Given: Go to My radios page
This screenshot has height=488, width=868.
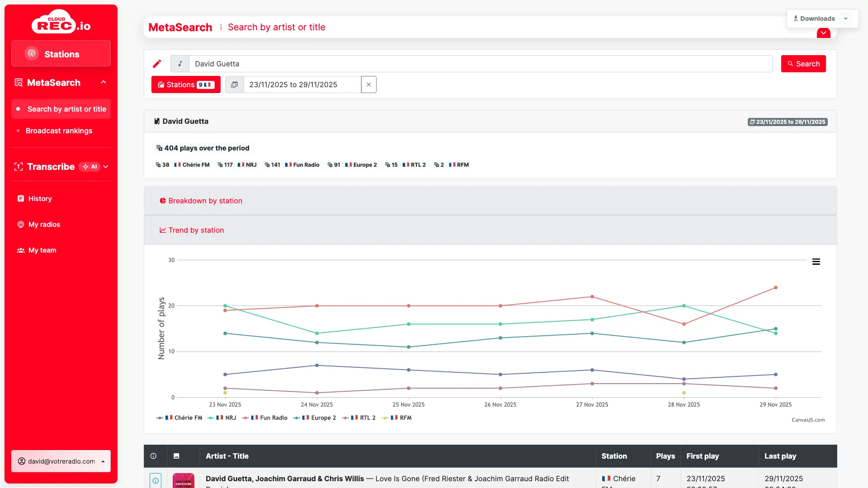Looking at the screenshot, I should [x=44, y=225].
